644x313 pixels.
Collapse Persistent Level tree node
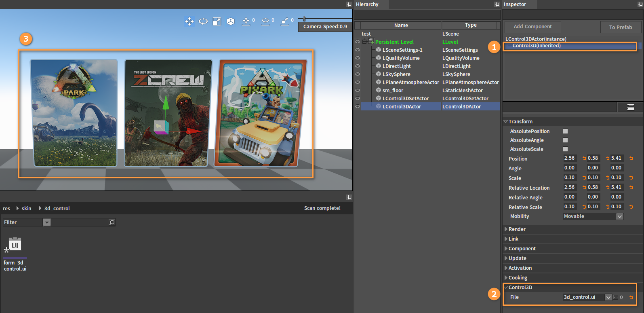[364, 42]
